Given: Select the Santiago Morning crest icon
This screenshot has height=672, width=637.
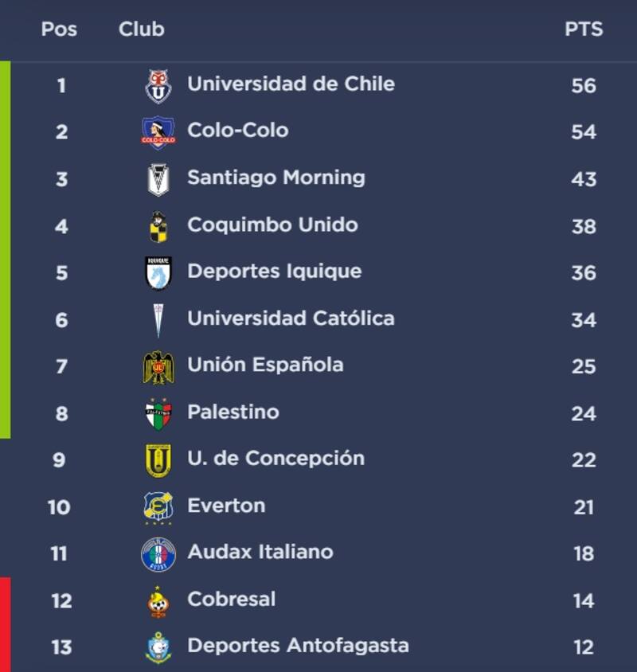Looking at the screenshot, I should [x=158, y=179].
